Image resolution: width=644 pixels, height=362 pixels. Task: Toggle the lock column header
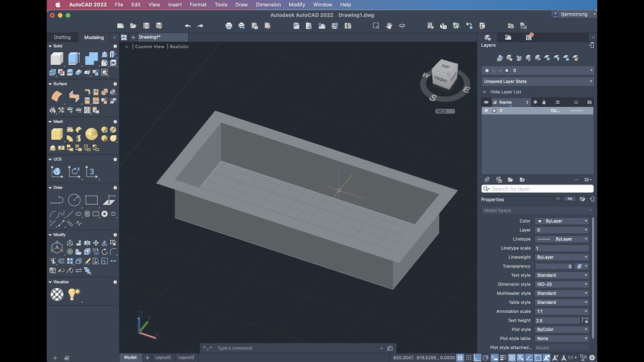544,102
